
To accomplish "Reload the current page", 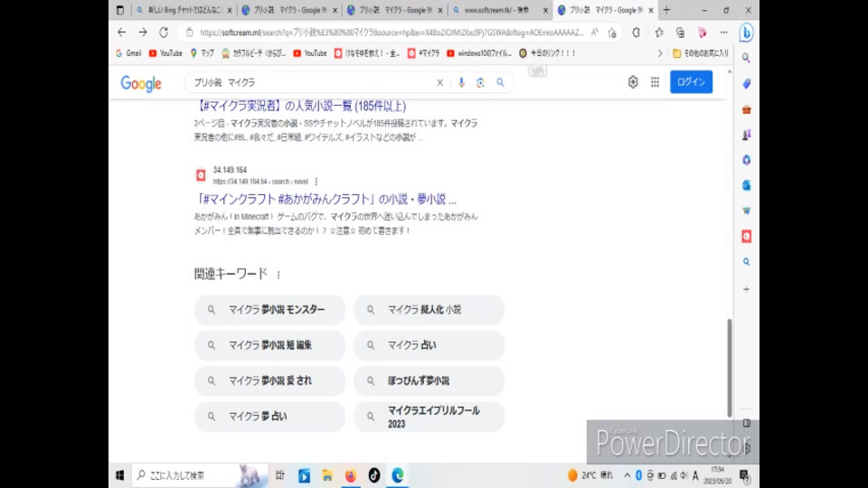I will pos(164,33).
